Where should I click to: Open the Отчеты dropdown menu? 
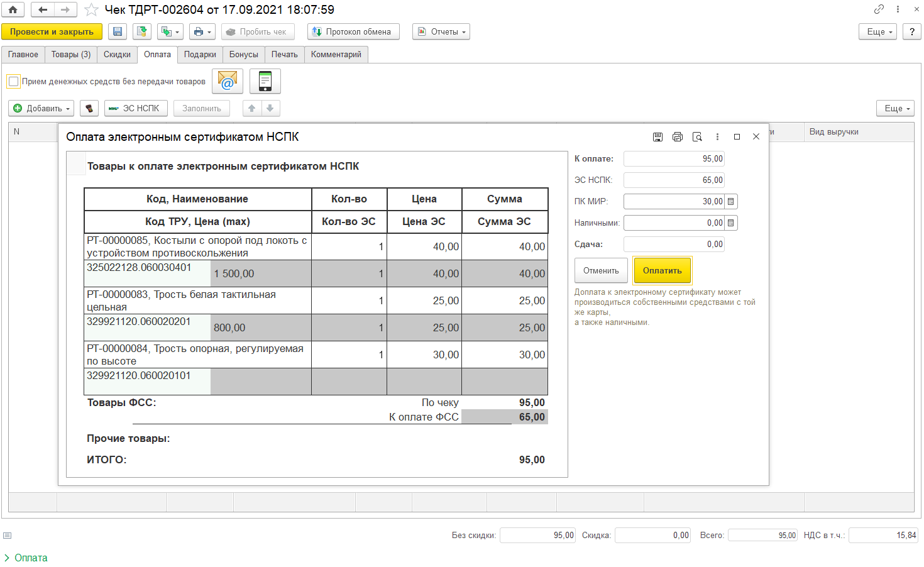[441, 31]
